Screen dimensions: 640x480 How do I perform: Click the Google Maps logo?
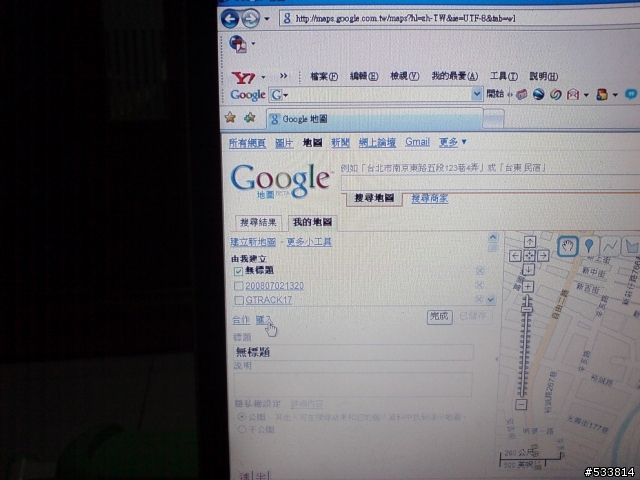(281, 180)
